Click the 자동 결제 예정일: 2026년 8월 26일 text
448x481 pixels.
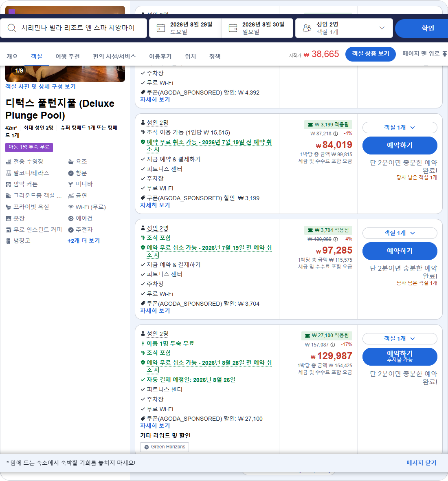[x=191, y=380]
